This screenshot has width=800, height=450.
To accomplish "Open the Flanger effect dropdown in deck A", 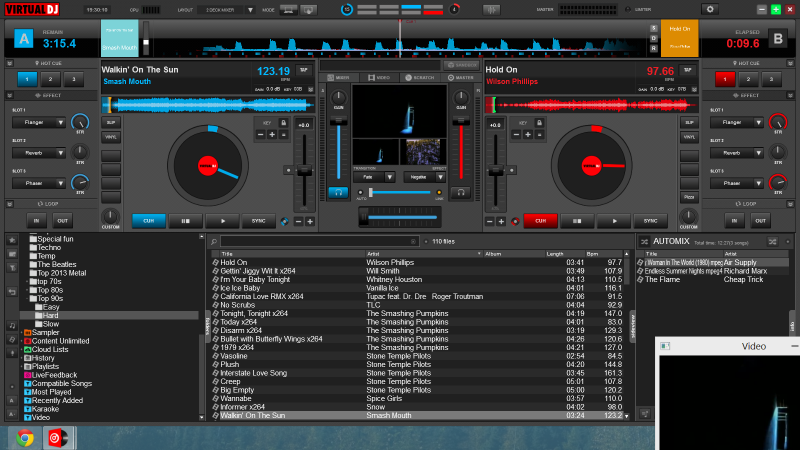I will pyautogui.click(x=38, y=122).
